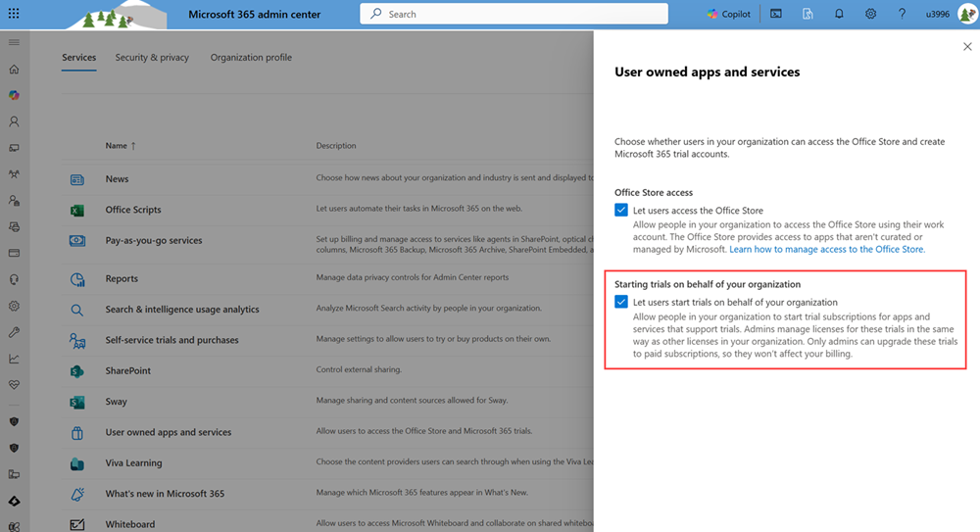Open the SharePoint service settings
980x532 pixels.
click(x=128, y=371)
